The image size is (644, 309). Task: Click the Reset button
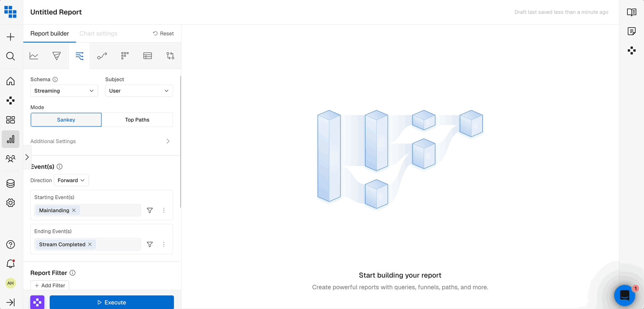(163, 33)
